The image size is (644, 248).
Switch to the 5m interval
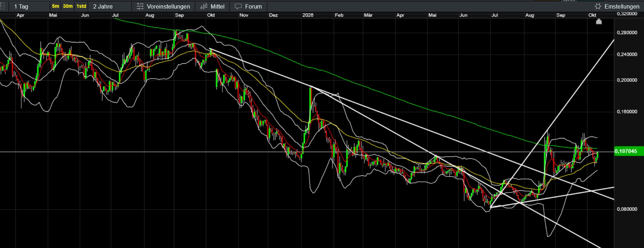pos(55,6)
